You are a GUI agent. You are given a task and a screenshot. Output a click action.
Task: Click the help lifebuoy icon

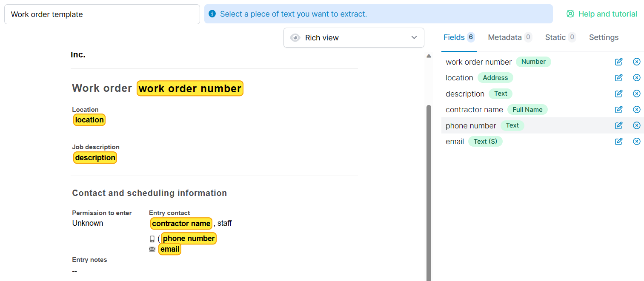click(x=570, y=14)
